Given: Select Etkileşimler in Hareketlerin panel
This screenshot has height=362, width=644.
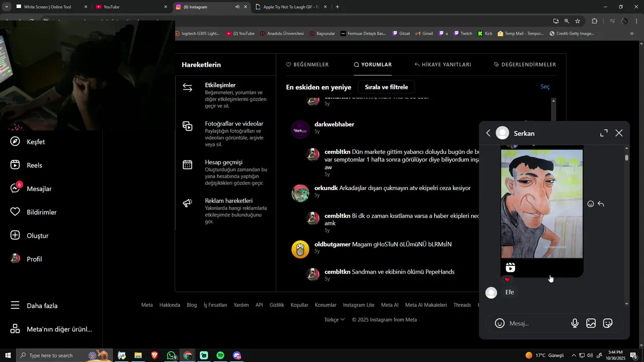Looking at the screenshot, I should 225,96.
